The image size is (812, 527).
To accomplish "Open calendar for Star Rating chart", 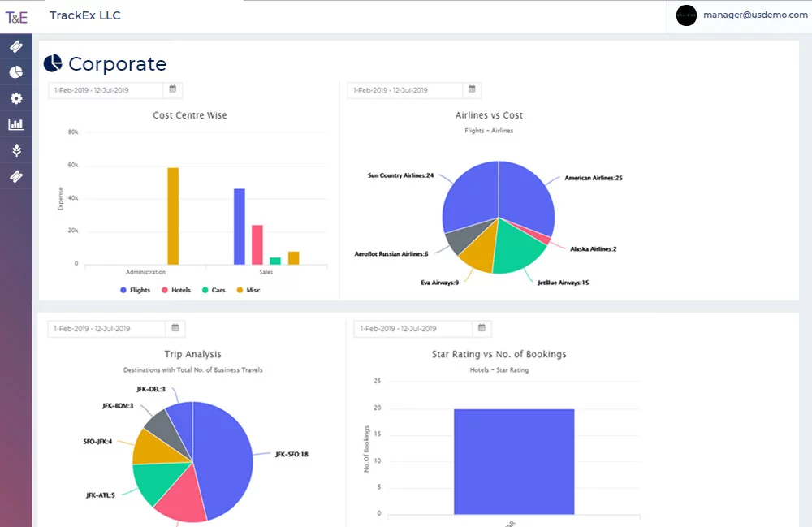I will point(482,328).
